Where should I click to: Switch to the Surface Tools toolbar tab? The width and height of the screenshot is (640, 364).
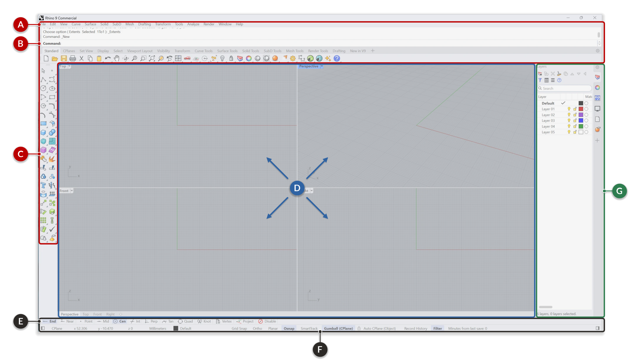click(227, 51)
